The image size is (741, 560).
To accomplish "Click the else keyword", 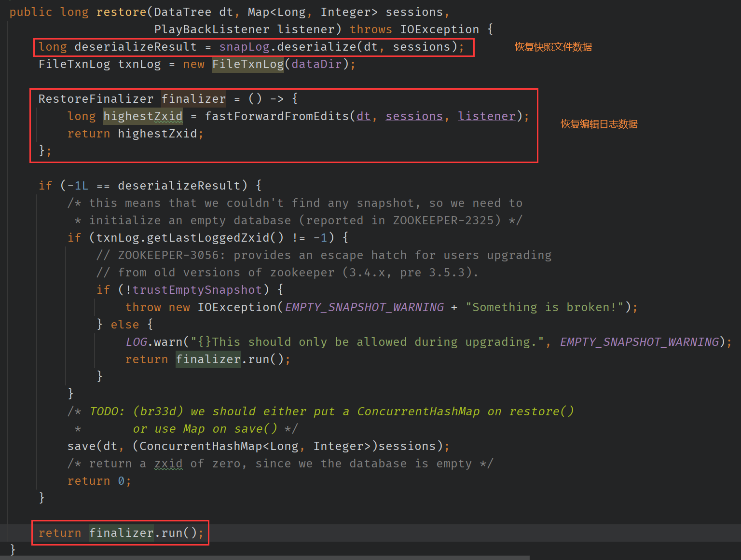I will (125, 325).
